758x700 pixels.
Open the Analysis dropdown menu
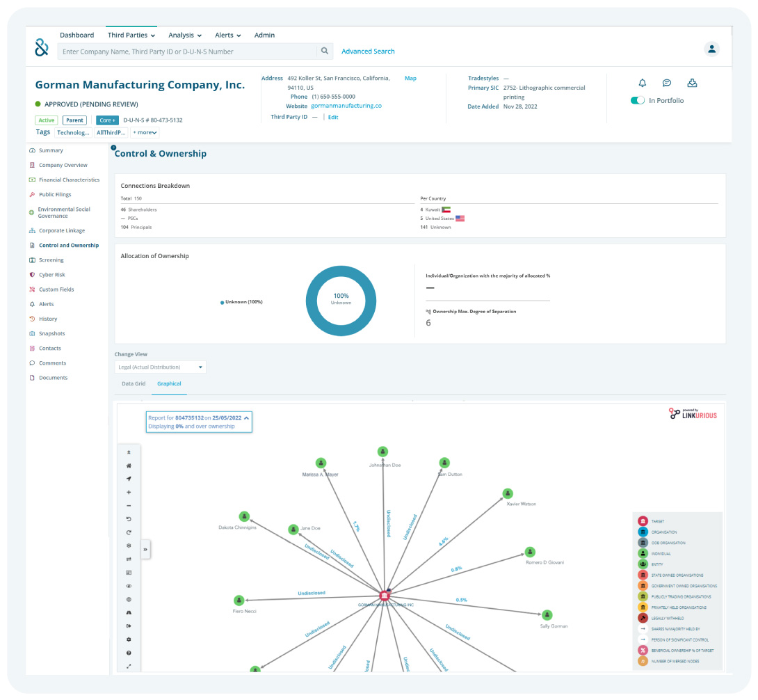point(185,35)
